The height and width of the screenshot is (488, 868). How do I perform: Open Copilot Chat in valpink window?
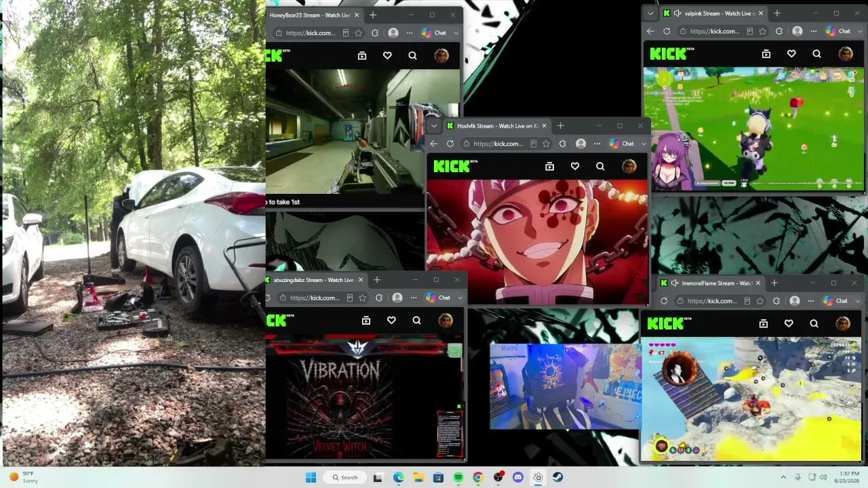tap(838, 31)
